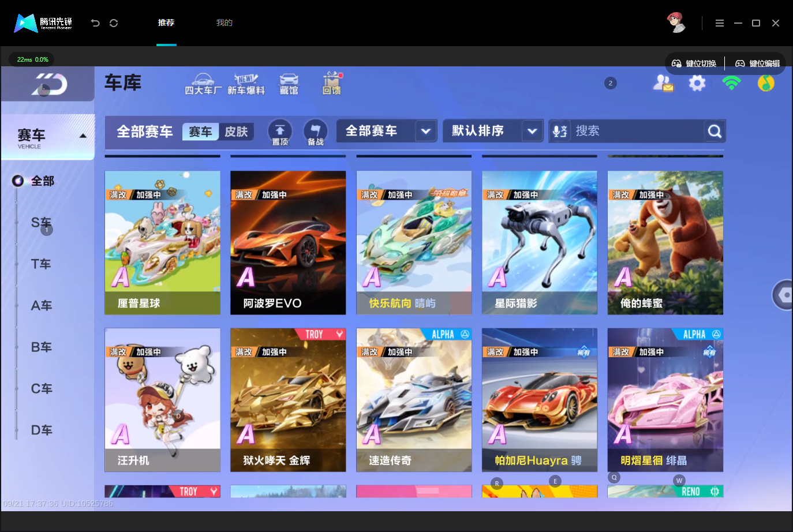Switch to the 推荐 tab
Viewport: 793px width, 532px height.
tap(166, 23)
